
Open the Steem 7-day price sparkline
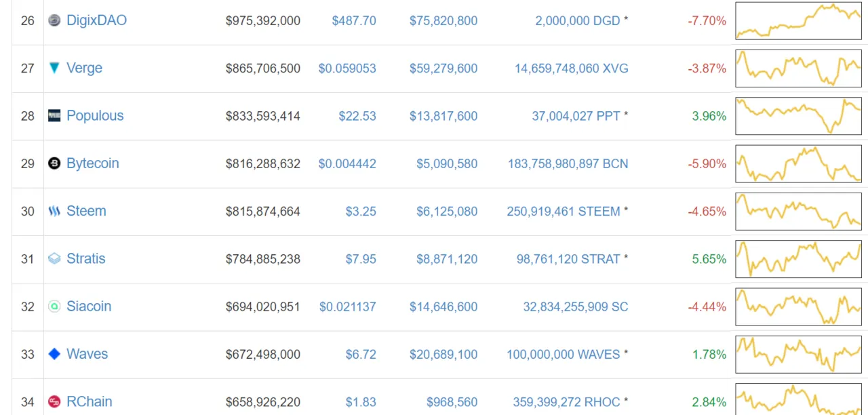pyautogui.click(x=798, y=211)
